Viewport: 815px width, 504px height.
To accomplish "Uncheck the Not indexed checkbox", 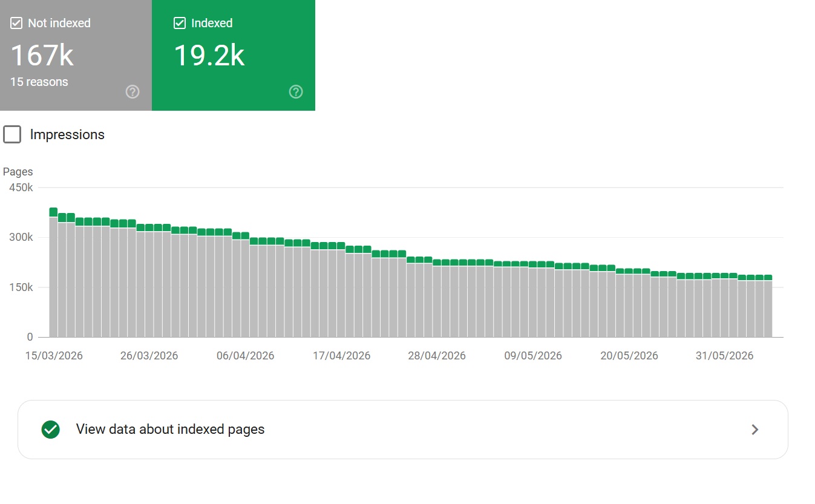I will pos(16,23).
